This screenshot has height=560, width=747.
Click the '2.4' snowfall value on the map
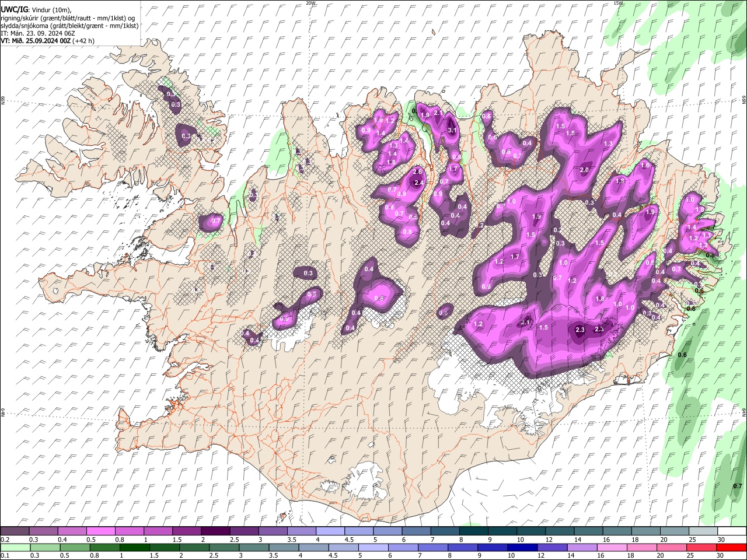coord(418,183)
